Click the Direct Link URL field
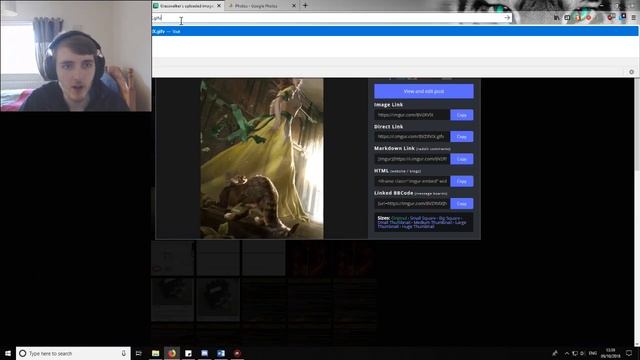 point(412,137)
